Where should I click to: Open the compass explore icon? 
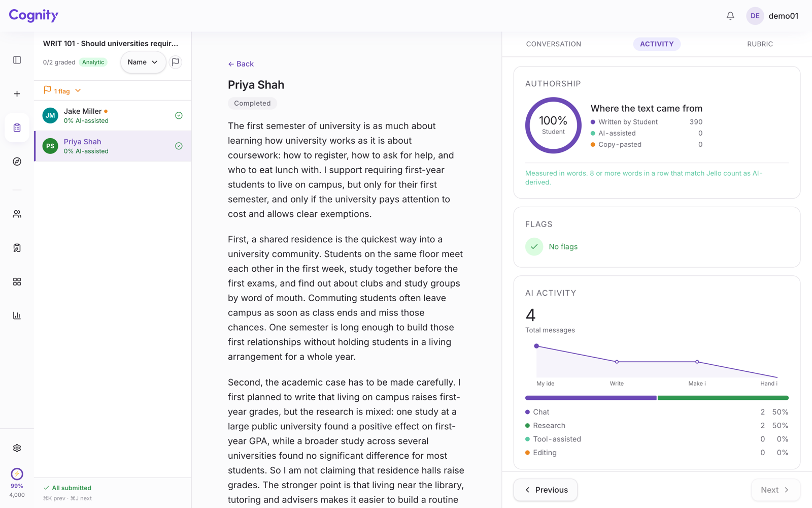coord(17,162)
